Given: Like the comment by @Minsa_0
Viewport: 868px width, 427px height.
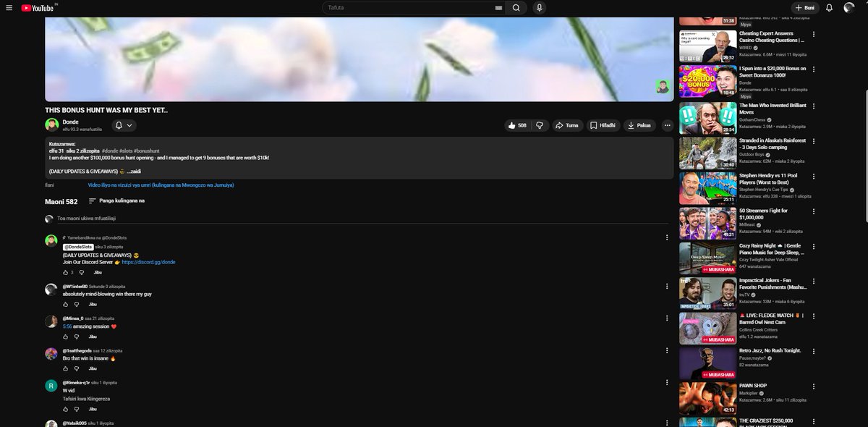Looking at the screenshot, I should point(65,337).
